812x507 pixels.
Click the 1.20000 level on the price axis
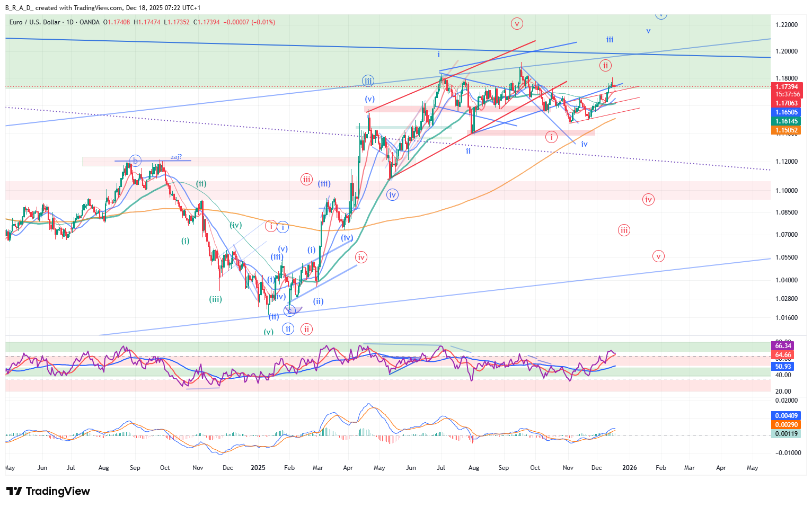(x=787, y=51)
